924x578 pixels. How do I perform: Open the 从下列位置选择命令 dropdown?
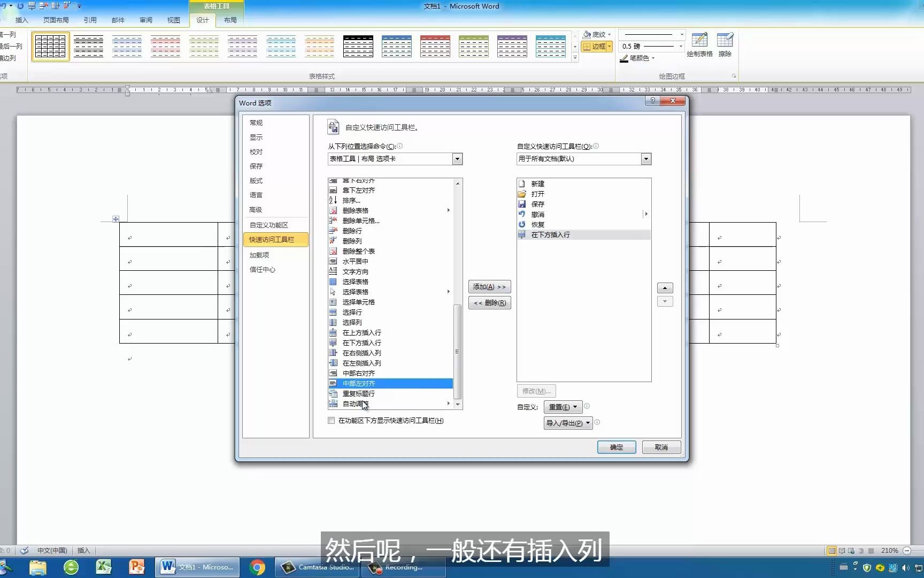tap(457, 159)
